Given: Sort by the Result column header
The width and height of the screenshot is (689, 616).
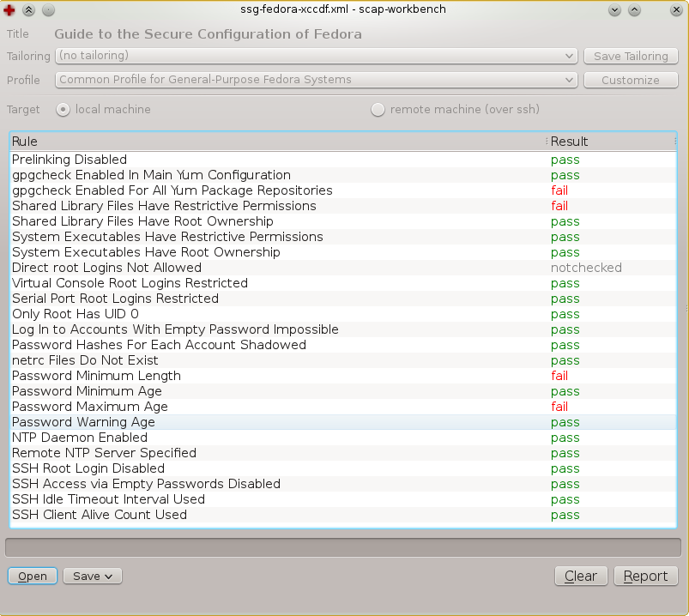Looking at the screenshot, I should click(x=609, y=142).
